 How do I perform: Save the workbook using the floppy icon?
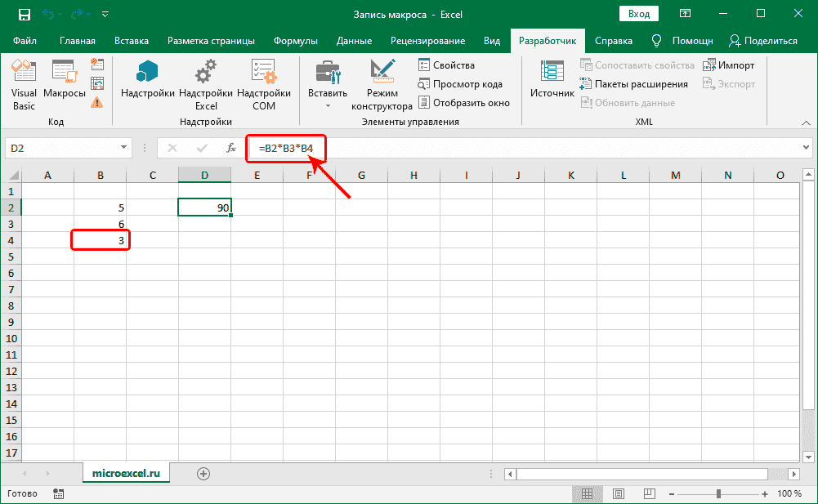(x=24, y=14)
